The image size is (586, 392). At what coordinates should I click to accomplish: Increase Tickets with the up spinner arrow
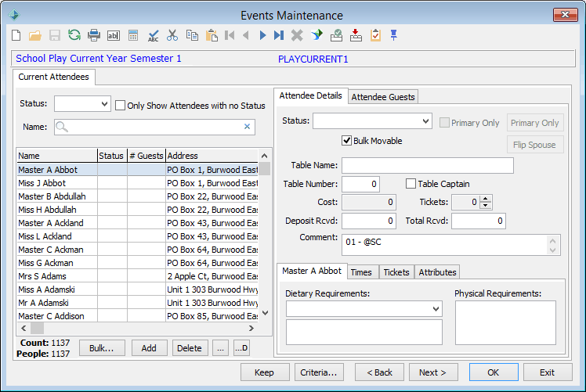click(x=485, y=199)
